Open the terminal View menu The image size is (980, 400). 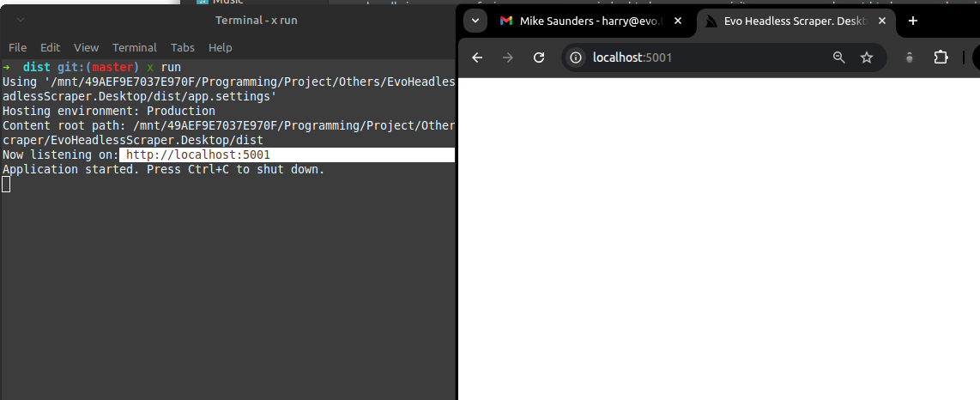pos(86,47)
